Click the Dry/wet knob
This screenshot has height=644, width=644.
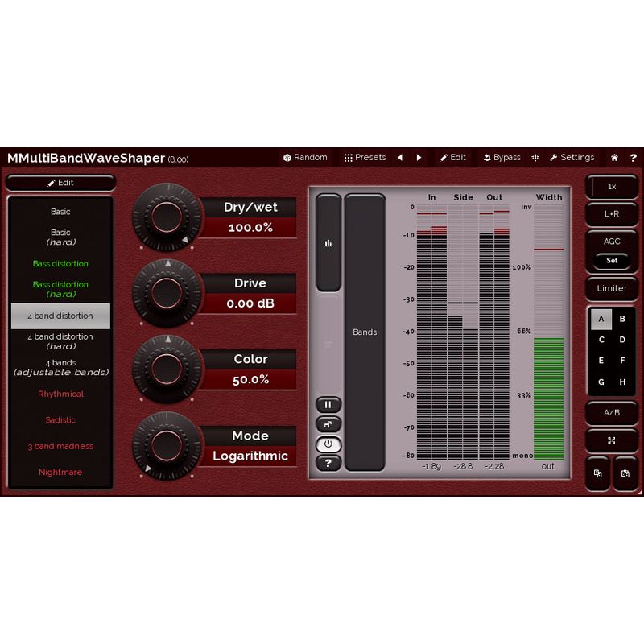click(167, 217)
